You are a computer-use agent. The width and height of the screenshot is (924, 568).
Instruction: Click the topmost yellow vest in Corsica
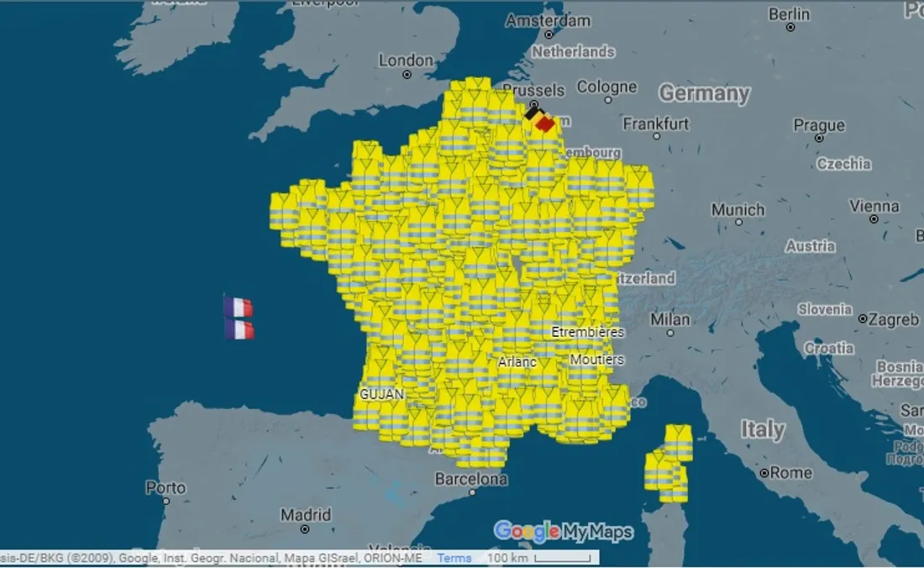pos(679,441)
